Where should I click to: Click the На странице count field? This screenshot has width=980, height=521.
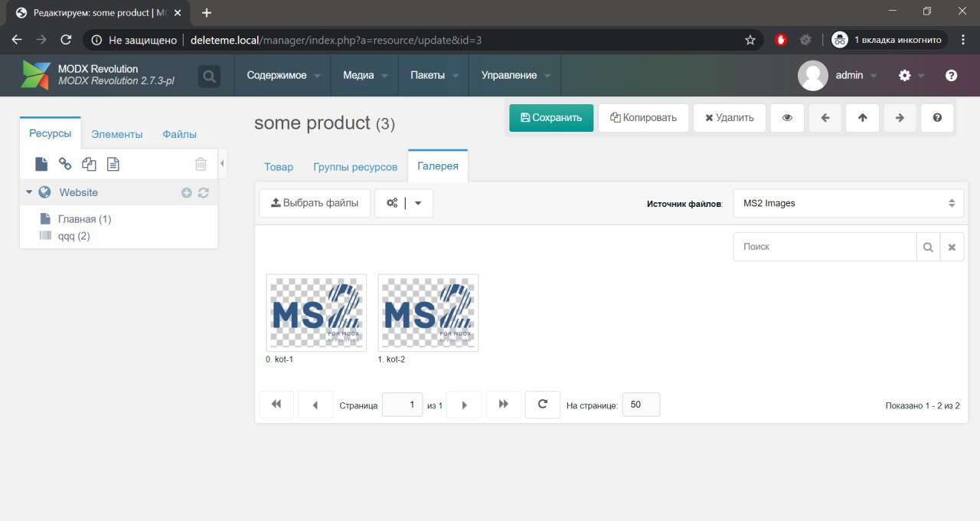[641, 405]
